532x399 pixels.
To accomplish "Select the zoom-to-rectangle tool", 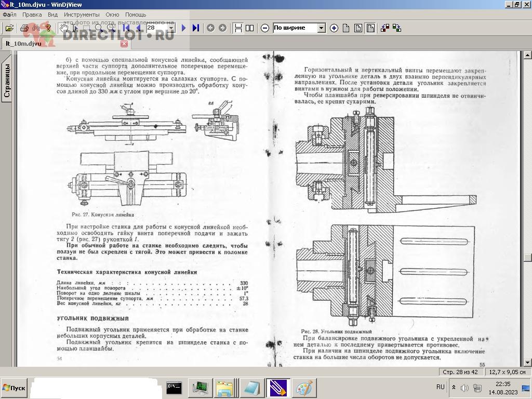I will pos(111,28).
